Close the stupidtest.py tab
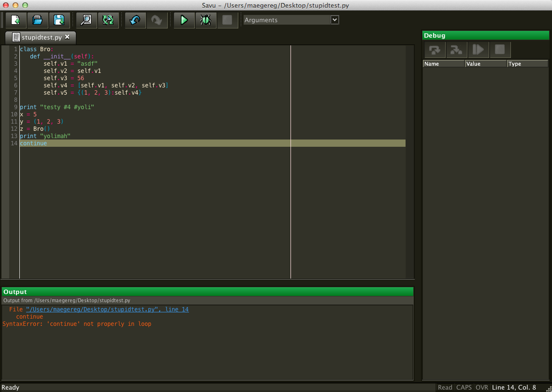The height and width of the screenshot is (392, 552). (67, 37)
